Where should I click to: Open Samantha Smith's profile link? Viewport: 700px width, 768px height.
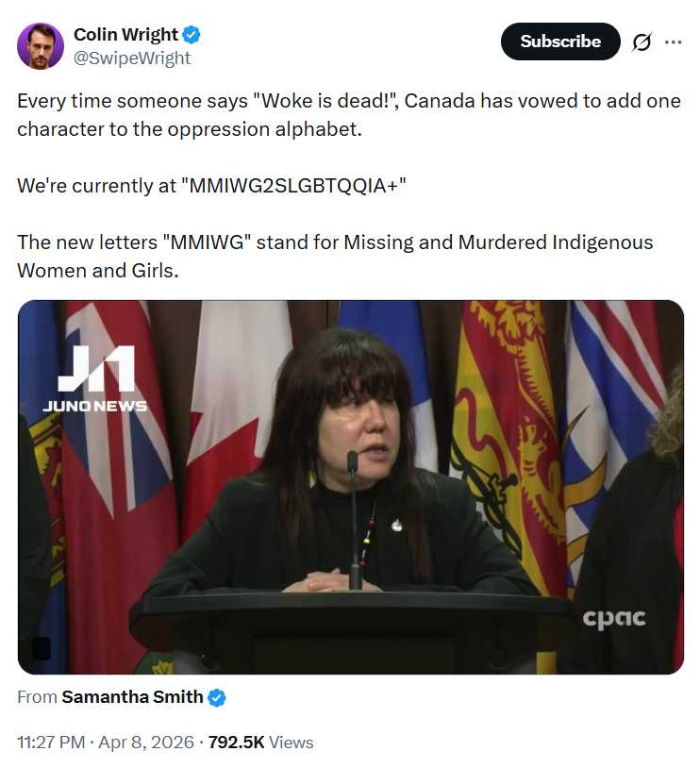132,697
